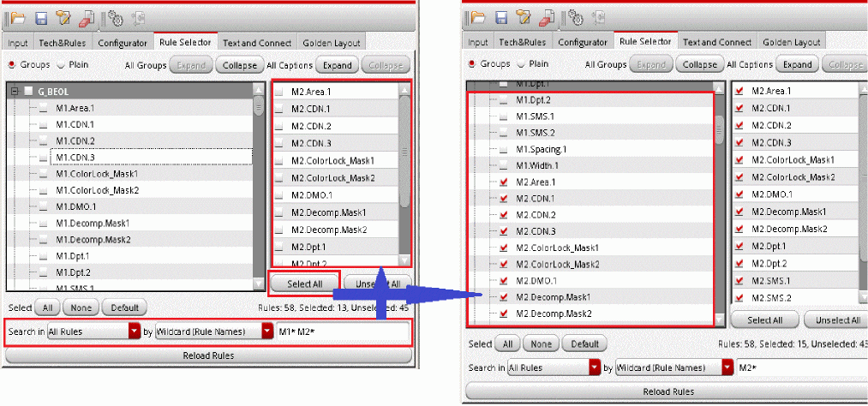Viewport: 868px width, 406px height.
Task: Uncheck M2.DMO.1 in right window tree
Action: coord(503,281)
